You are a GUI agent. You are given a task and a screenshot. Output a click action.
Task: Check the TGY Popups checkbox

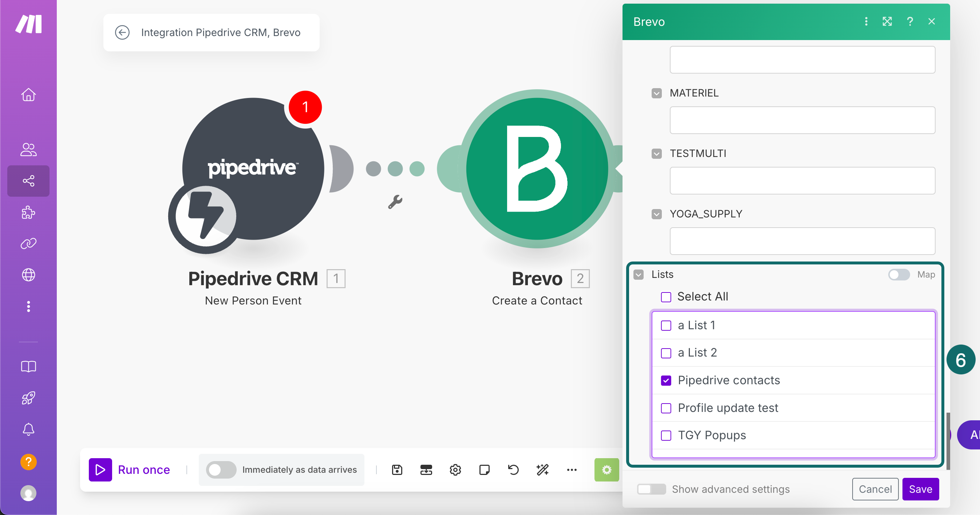[666, 435]
